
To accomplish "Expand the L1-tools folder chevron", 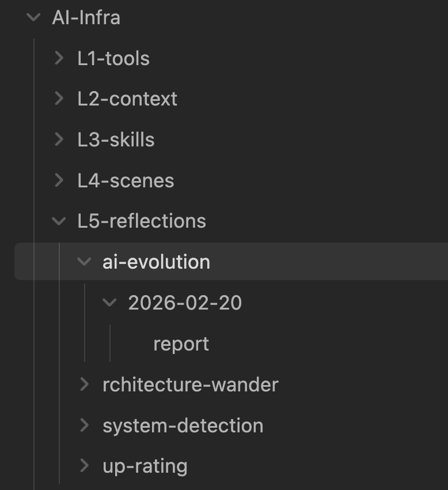I will (x=59, y=58).
